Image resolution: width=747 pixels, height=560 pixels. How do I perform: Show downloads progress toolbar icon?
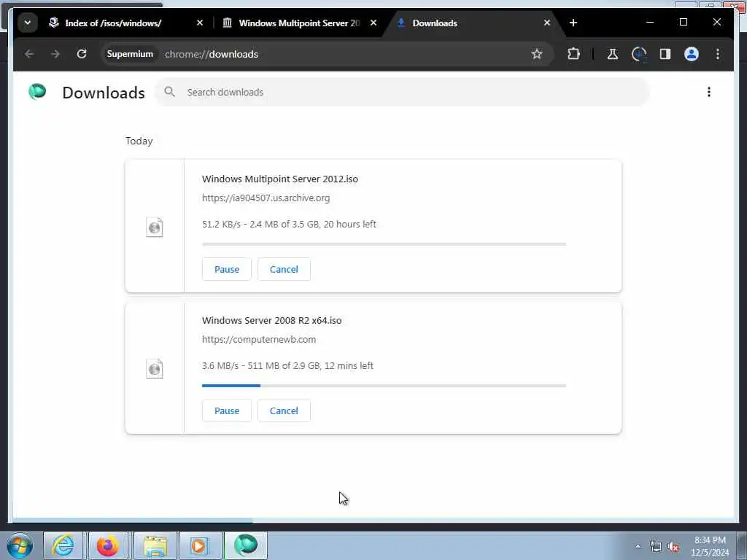click(639, 54)
